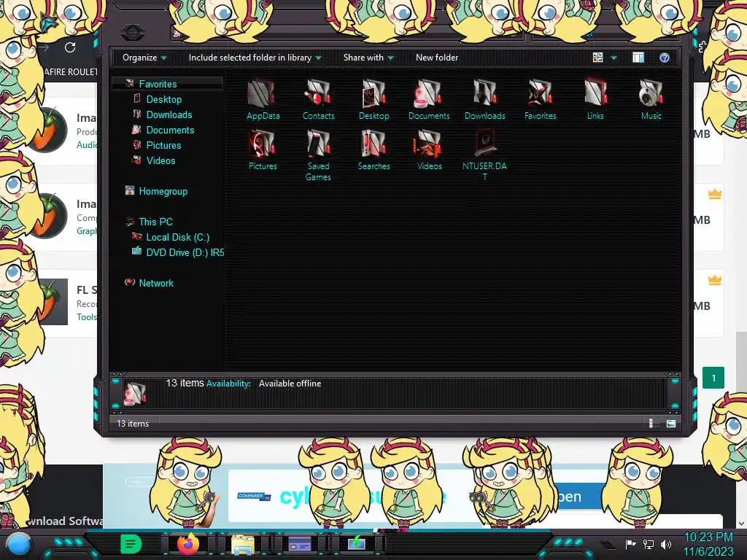Click the green notes app taskbar icon
The height and width of the screenshot is (560, 747).
point(131,543)
